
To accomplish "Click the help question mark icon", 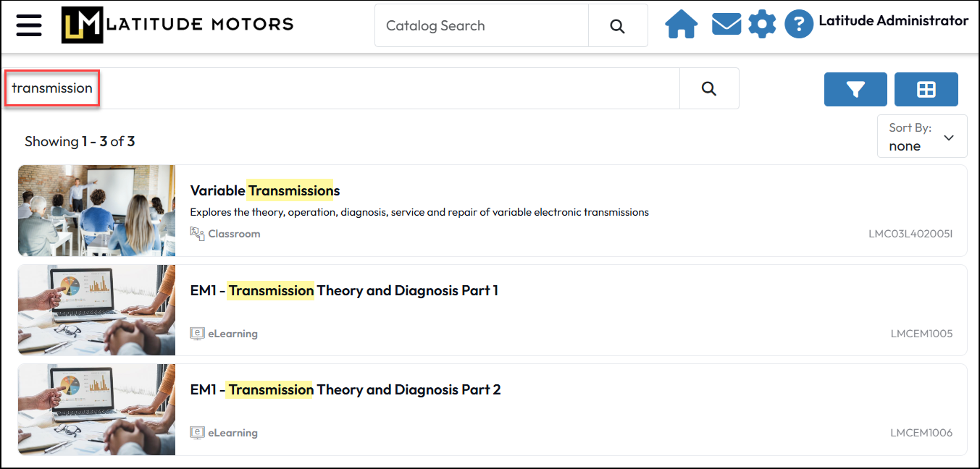I will click(x=799, y=25).
